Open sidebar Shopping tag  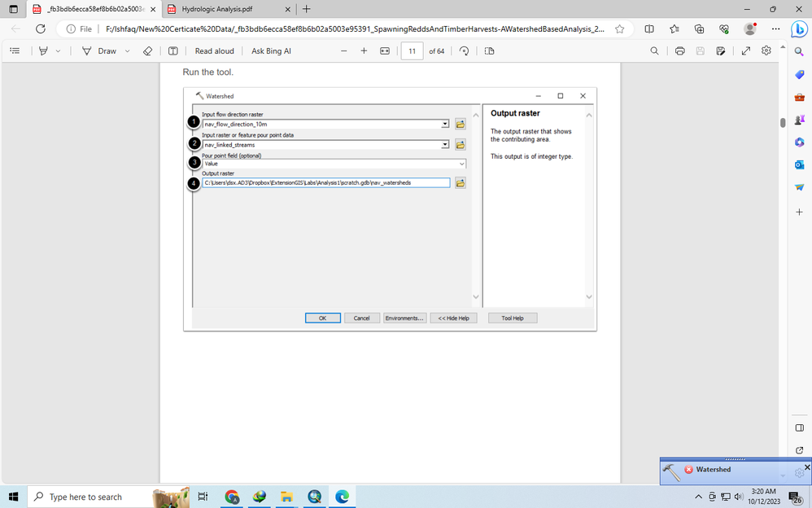(799, 75)
